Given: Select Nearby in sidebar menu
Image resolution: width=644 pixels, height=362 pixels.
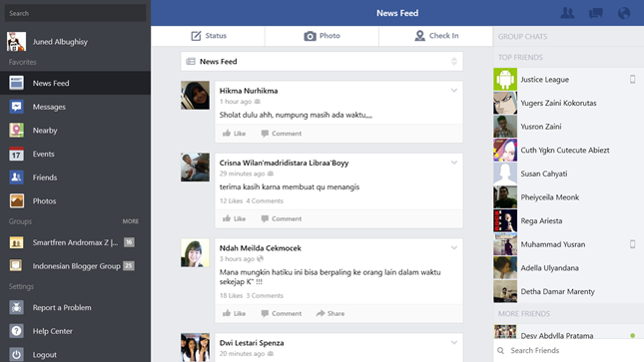Looking at the screenshot, I should click(75, 130).
